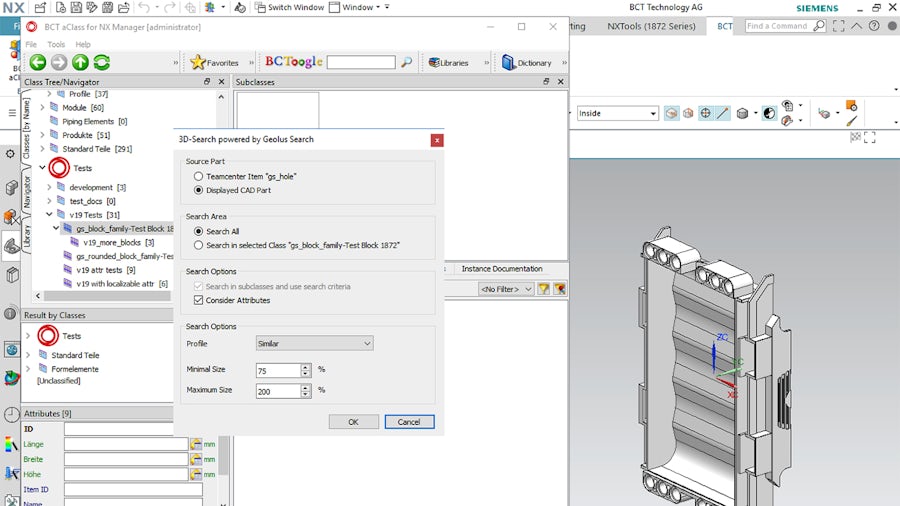900x506 pixels.
Task: Select Displayed CAD Part radio button
Action: (199, 190)
